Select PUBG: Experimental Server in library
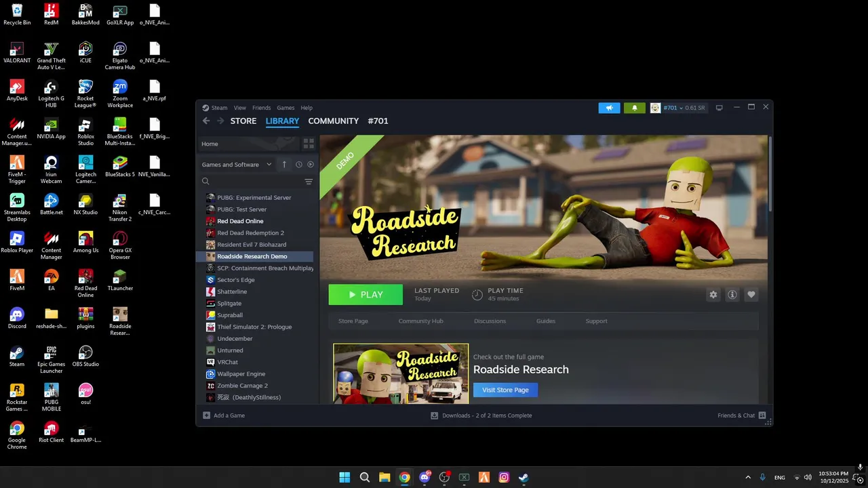The height and width of the screenshot is (488, 868). (x=254, y=197)
